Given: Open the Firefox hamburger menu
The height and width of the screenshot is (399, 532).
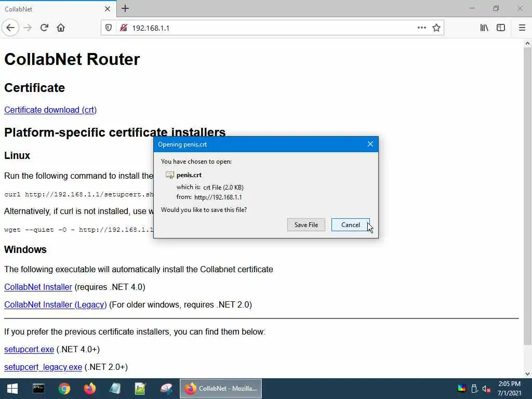Looking at the screenshot, I should pyautogui.click(x=522, y=28).
